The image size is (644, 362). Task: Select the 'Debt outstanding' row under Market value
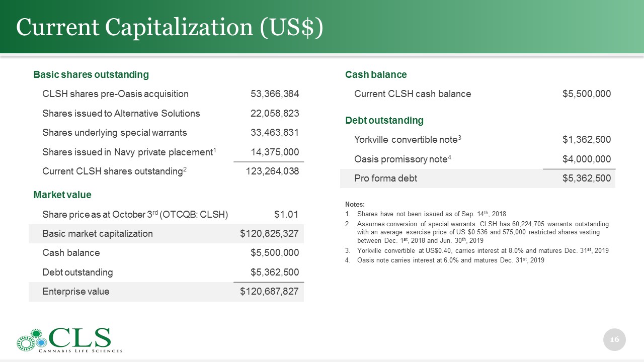(x=78, y=272)
